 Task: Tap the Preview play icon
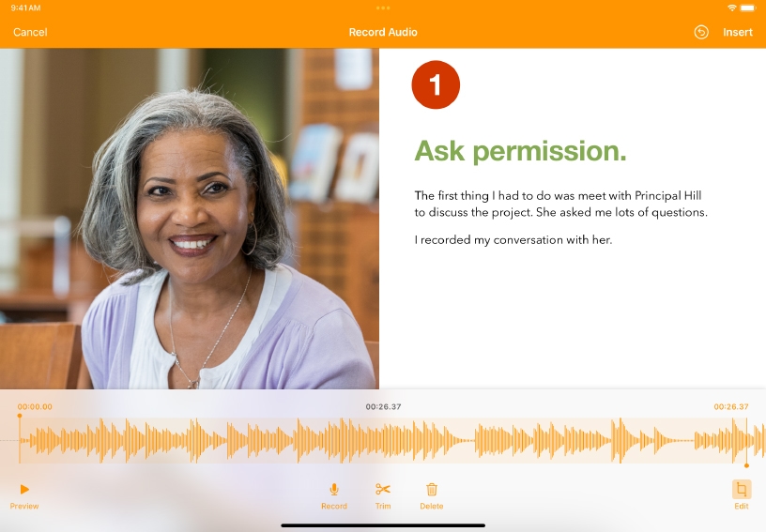pyautogui.click(x=24, y=489)
